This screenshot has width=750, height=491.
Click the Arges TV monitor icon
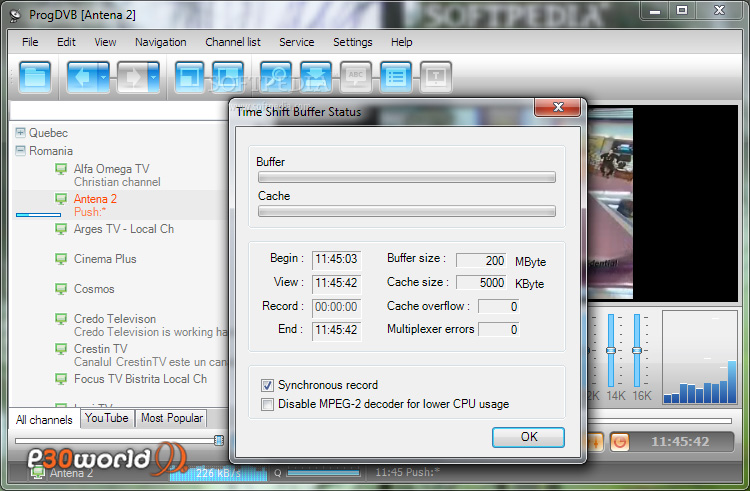click(61, 229)
